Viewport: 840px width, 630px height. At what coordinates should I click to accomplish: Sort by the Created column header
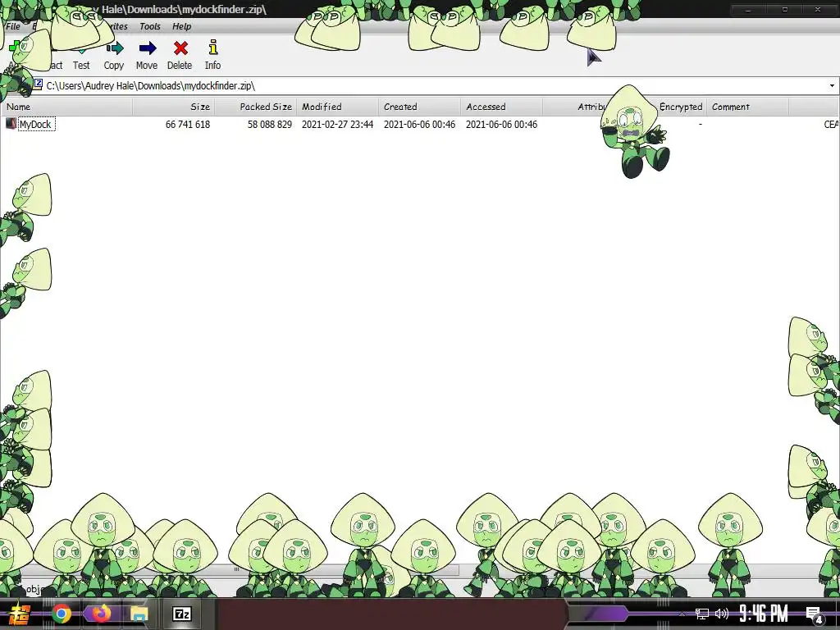click(419, 107)
